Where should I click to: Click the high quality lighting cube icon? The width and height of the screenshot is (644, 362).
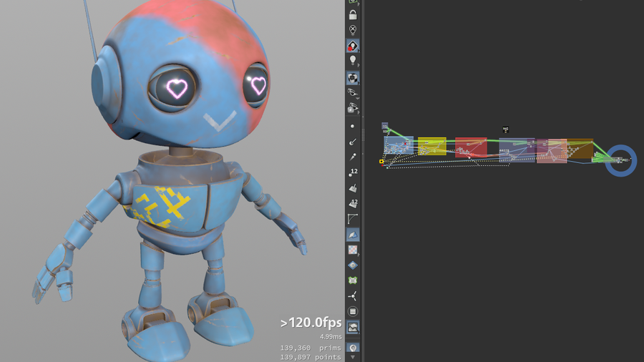353,77
